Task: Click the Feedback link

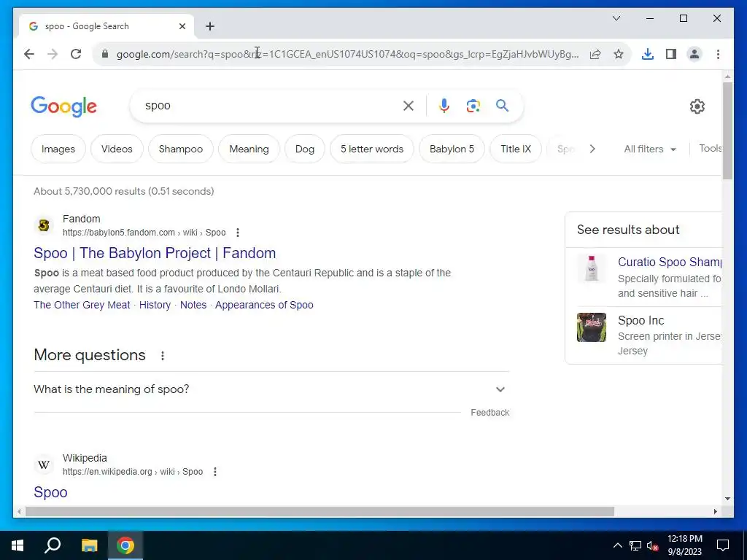Action: [489, 413]
